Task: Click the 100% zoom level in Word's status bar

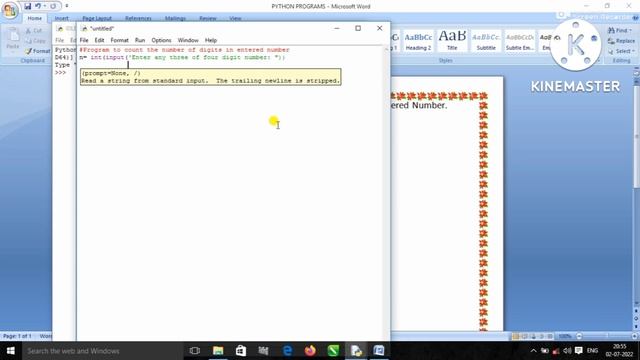Action: click(565, 336)
